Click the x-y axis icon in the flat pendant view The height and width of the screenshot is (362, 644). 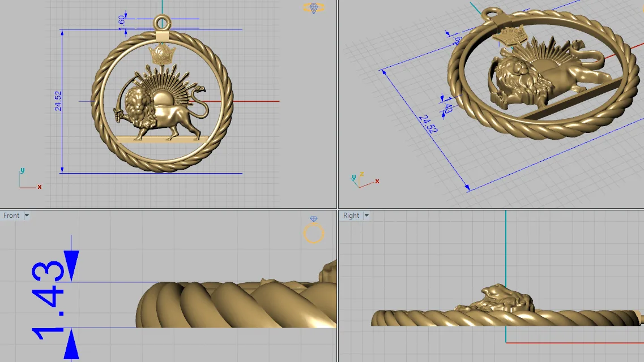(x=29, y=178)
